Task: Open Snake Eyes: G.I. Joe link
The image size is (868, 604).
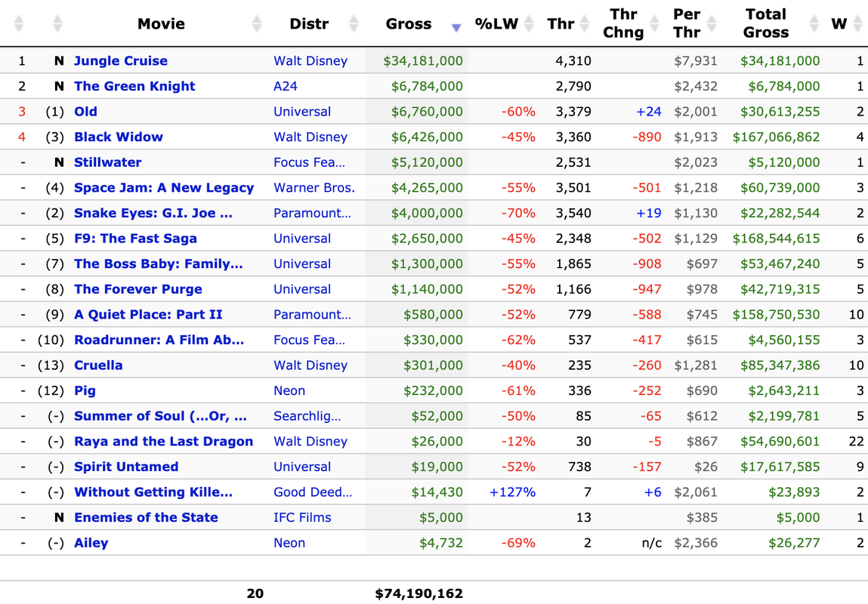Action: [x=153, y=214]
